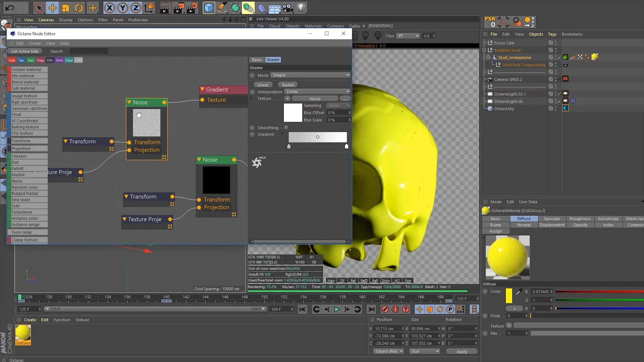Click the light bulb icon in the toolbar
Viewport: 644px width, 362px height.
(x=301, y=8)
